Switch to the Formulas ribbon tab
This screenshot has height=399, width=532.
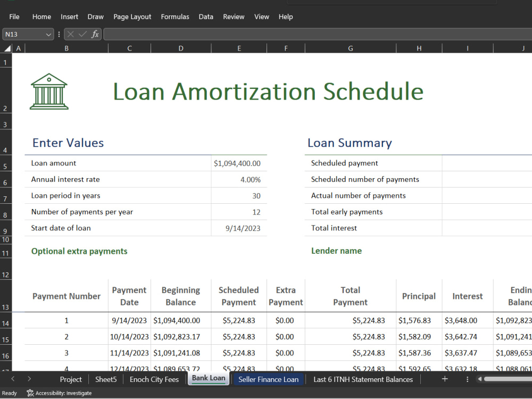tap(175, 16)
